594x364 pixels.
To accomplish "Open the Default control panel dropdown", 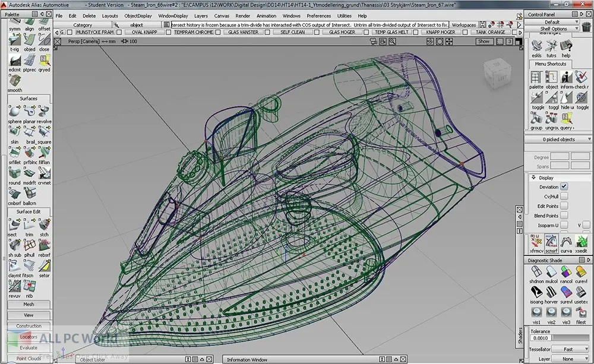I will [x=553, y=22].
